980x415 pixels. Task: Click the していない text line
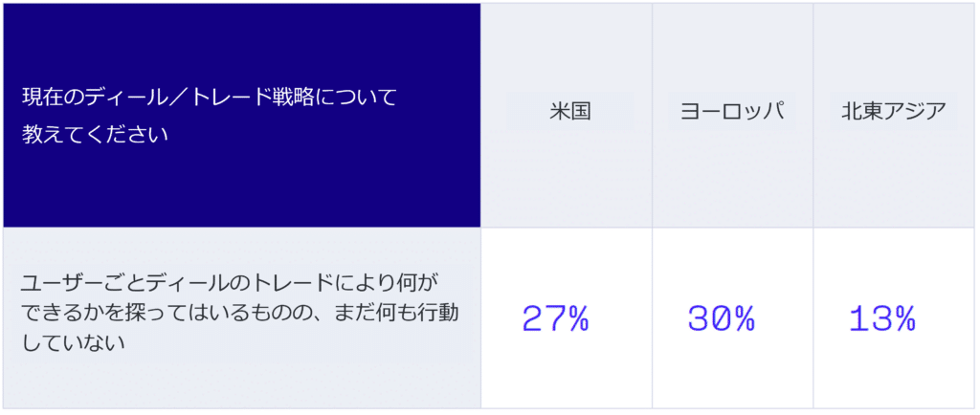(x=73, y=342)
